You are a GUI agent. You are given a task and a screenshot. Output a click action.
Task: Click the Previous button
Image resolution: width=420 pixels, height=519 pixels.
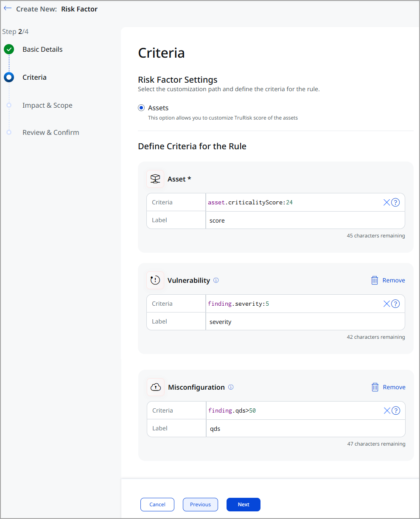(x=200, y=505)
